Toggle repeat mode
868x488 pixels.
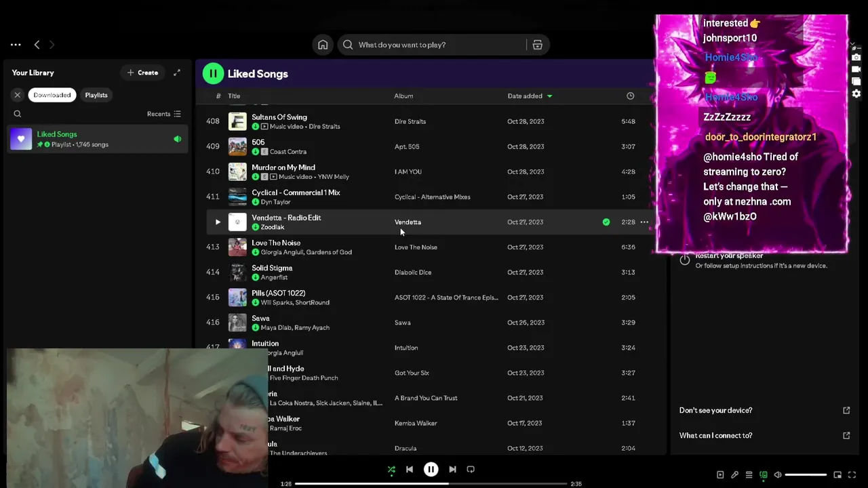471,469
